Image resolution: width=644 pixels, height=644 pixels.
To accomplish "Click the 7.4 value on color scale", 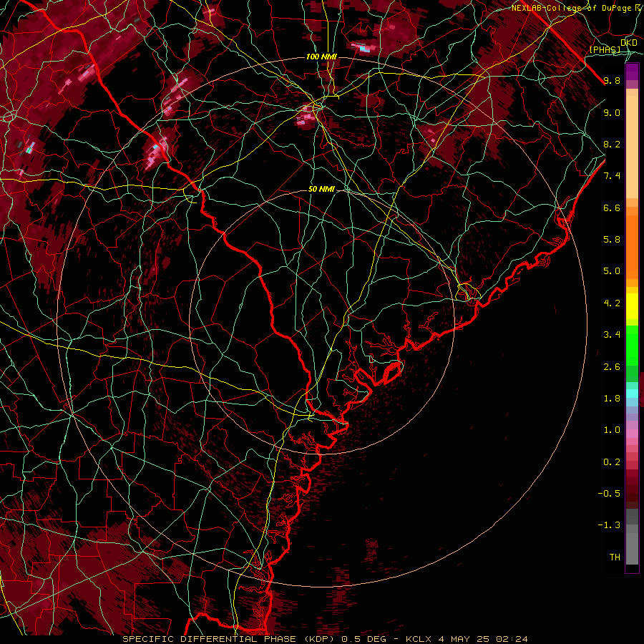I will click(612, 176).
